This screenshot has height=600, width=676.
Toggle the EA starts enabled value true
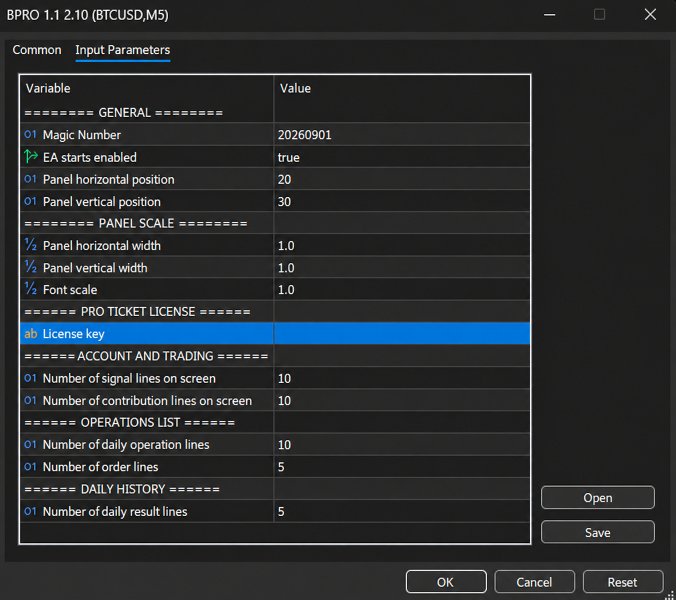pos(402,157)
